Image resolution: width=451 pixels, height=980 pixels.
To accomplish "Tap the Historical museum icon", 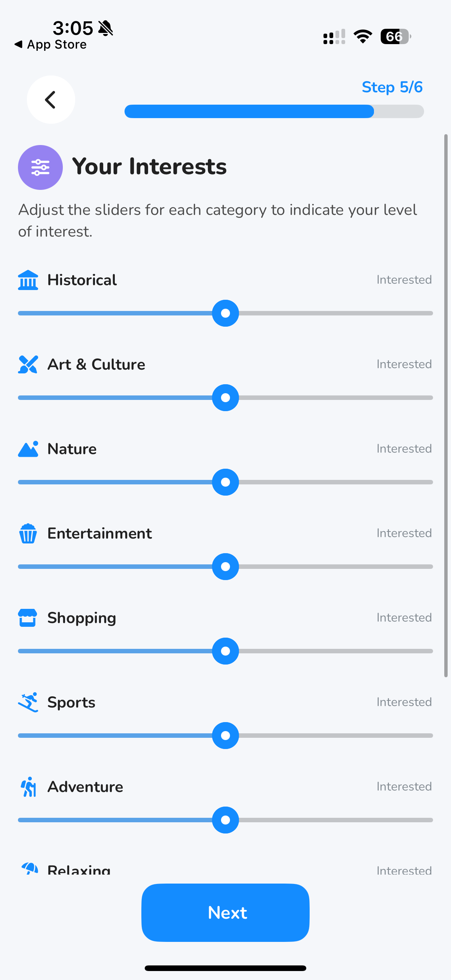I will pos(28,280).
